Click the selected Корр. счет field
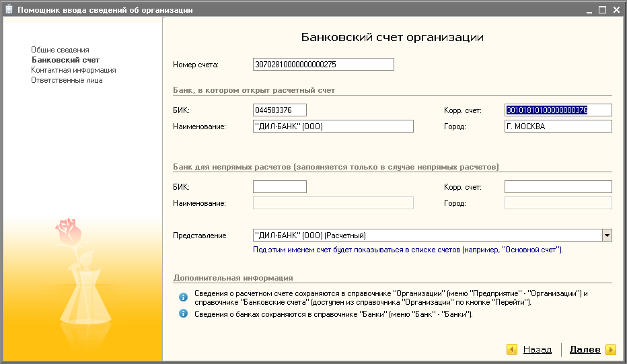This screenshot has height=364, width=627. point(558,110)
